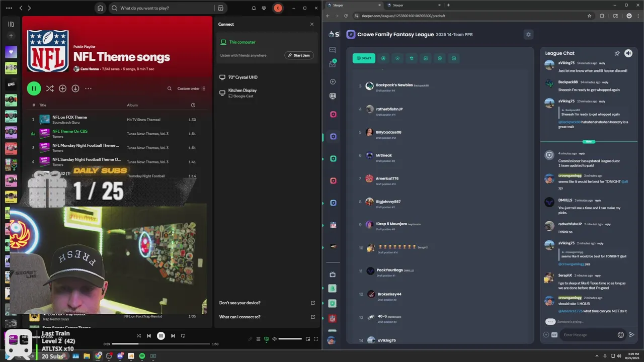Open Cam Hanna profile link

(89, 69)
